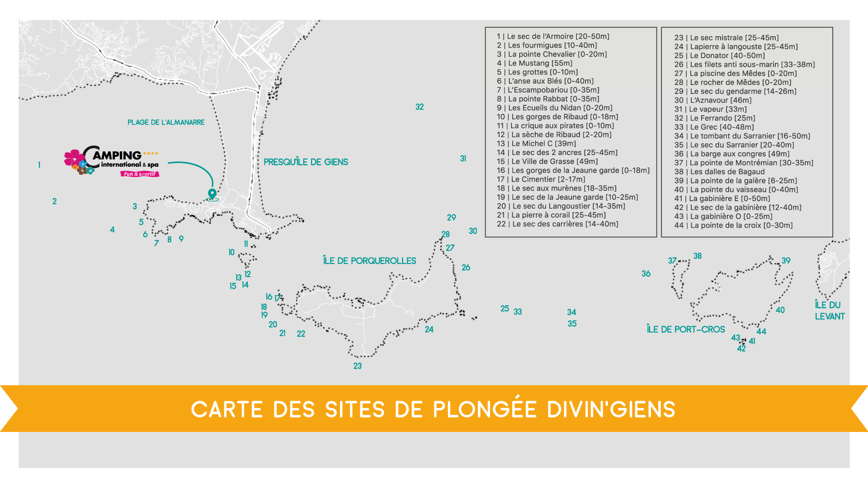Click legend entry Le Grec [40-48m]
The image size is (868, 488).
pos(714,127)
